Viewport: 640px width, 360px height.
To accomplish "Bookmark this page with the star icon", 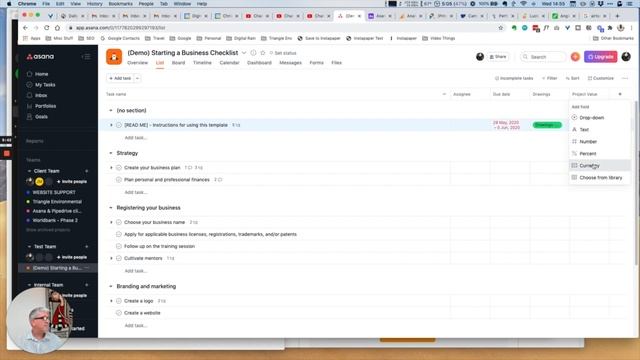I will (501, 28).
